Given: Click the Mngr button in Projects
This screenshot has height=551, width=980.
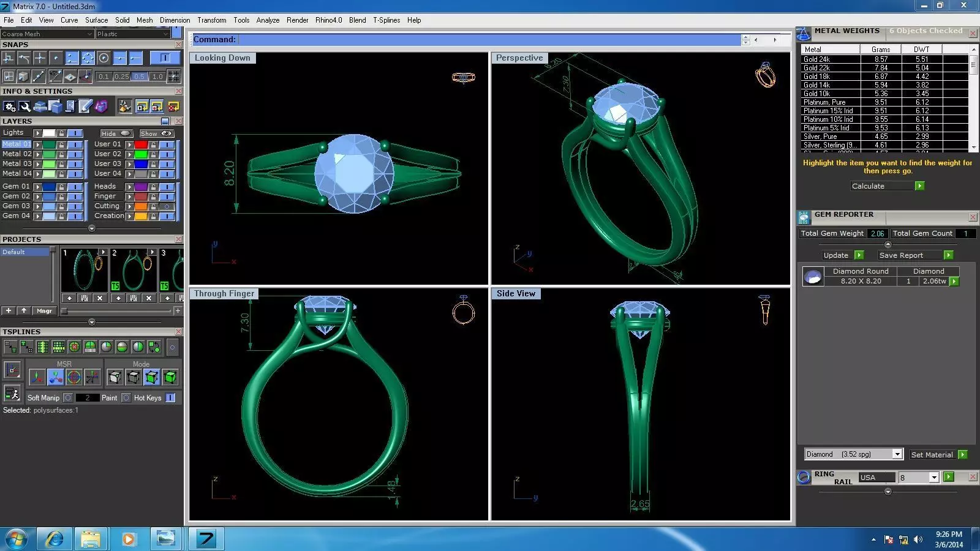Looking at the screenshot, I should (44, 311).
